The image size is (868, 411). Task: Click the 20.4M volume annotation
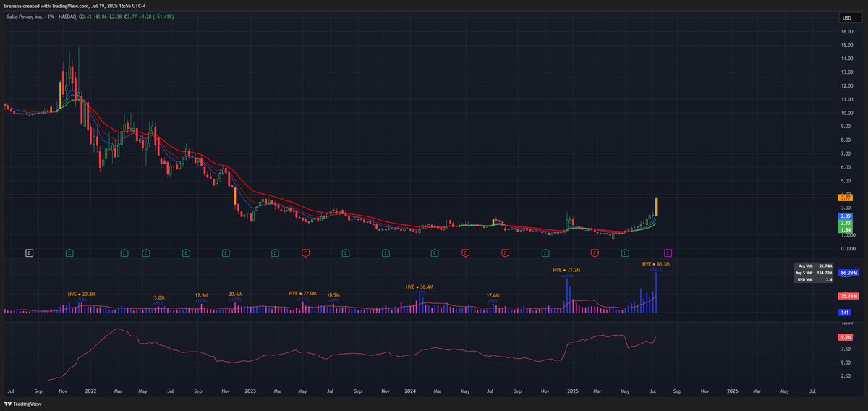(235, 294)
